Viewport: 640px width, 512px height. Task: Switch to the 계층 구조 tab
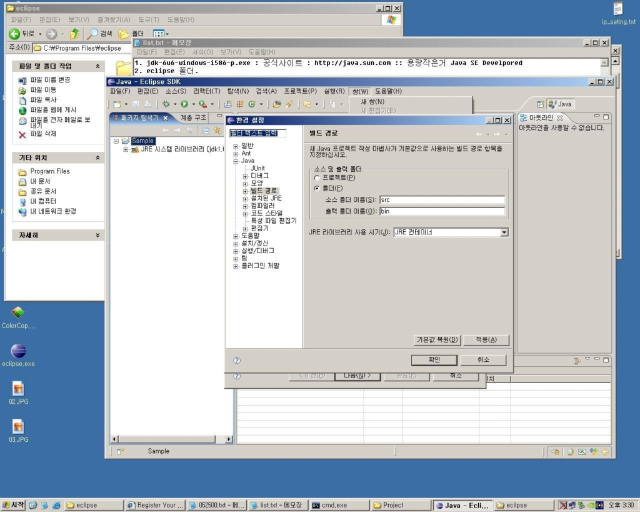click(x=193, y=118)
